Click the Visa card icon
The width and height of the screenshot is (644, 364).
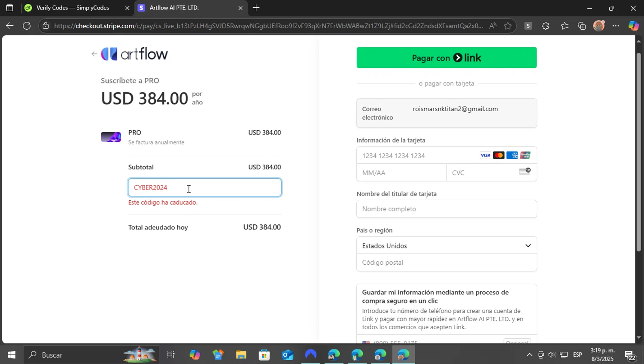(485, 156)
